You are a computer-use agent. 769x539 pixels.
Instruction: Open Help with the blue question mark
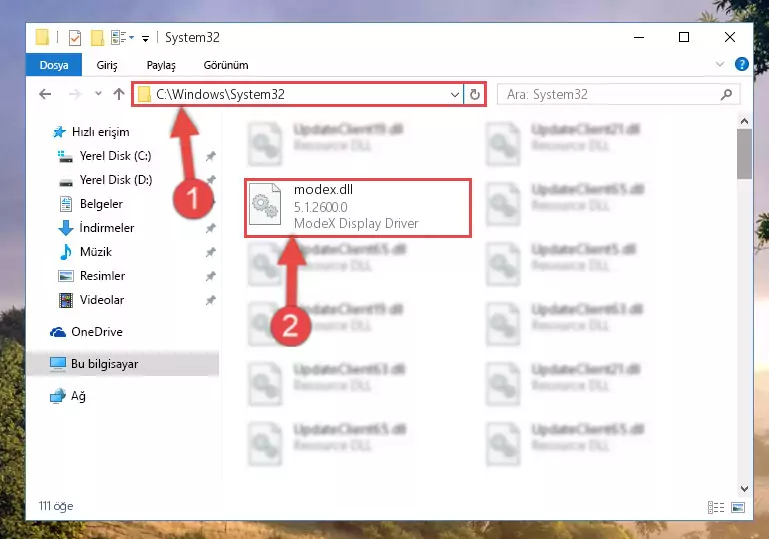tap(742, 64)
